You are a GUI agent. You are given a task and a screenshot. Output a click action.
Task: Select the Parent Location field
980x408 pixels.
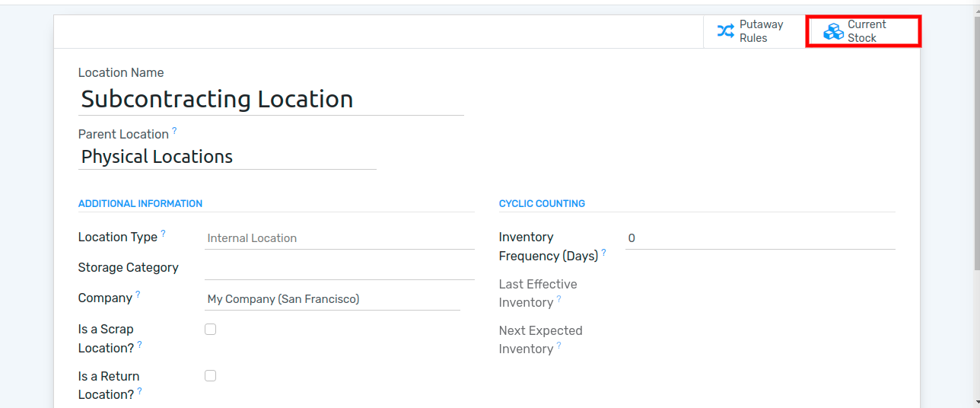coord(228,157)
